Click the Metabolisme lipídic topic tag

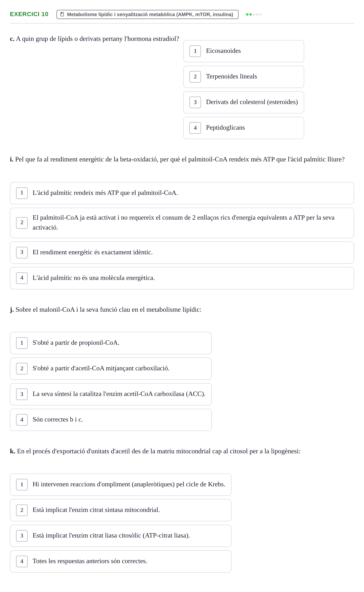coord(147,14)
